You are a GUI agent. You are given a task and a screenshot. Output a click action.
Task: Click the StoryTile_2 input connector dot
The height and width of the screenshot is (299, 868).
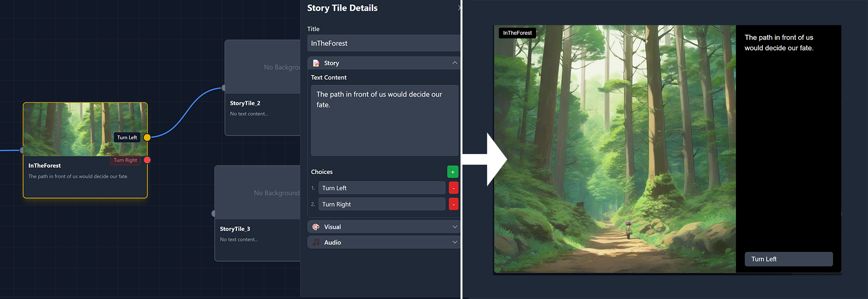[224, 88]
